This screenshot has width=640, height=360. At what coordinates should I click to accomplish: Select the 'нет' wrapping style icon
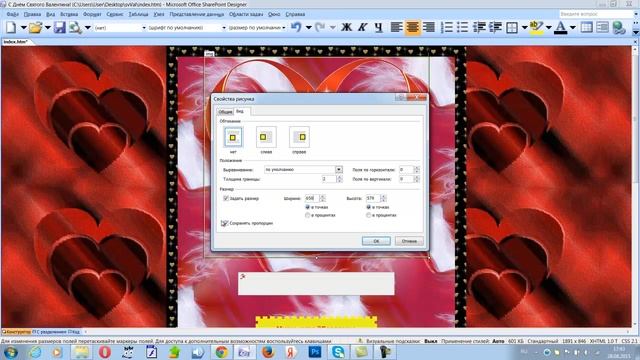pyautogui.click(x=233, y=137)
